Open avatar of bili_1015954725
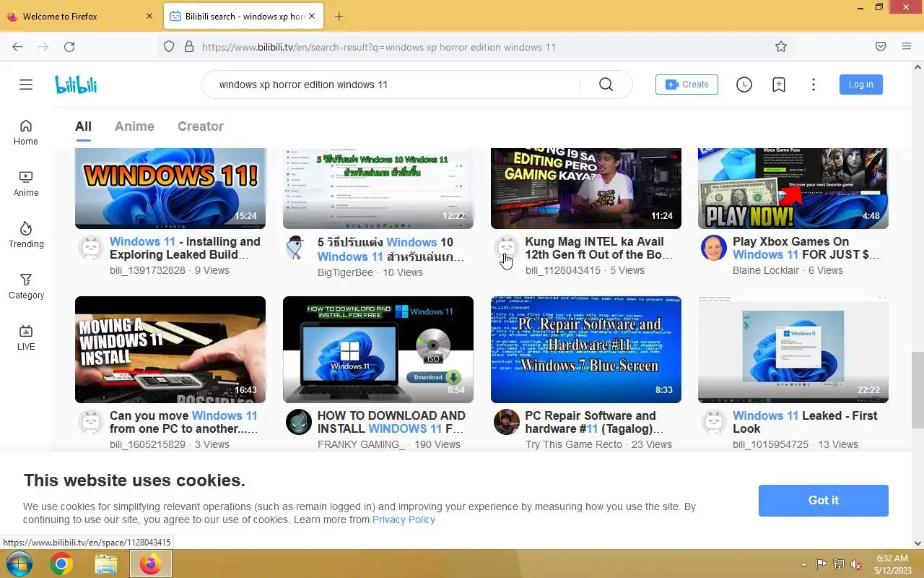924x578 pixels. 714,422
